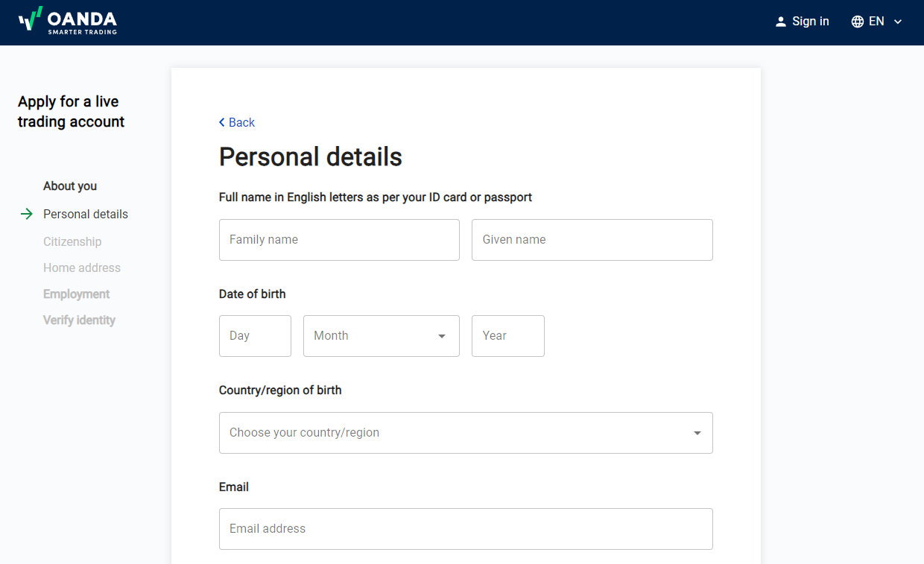This screenshot has height=564, width=924.
Task: Click the green arrow beside Personal details
Action: (27, 214)
